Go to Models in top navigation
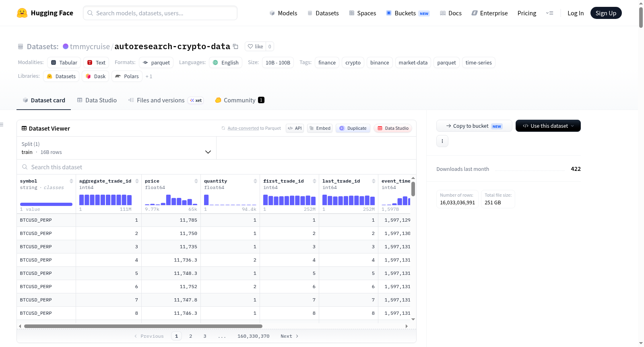This screenshot has height=347, width=644. click(x=283, y=13)
